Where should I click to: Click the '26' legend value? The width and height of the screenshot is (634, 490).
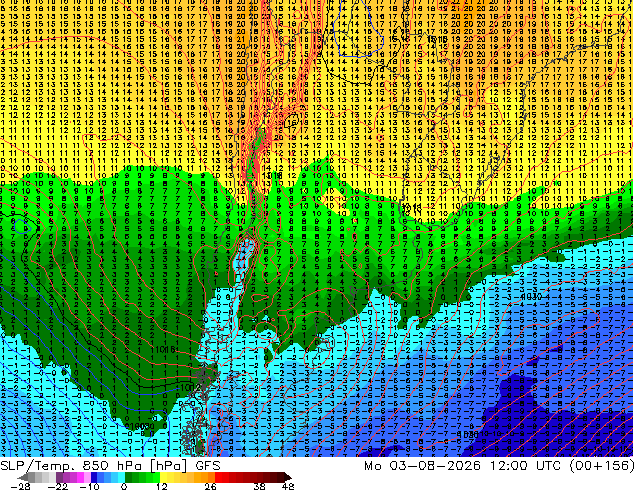[x=210, y=486]
